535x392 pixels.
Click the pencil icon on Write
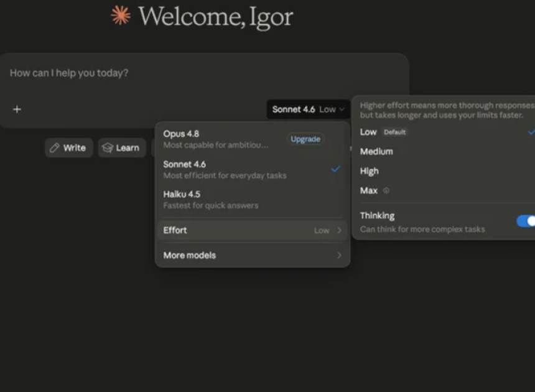click(55, 147)
